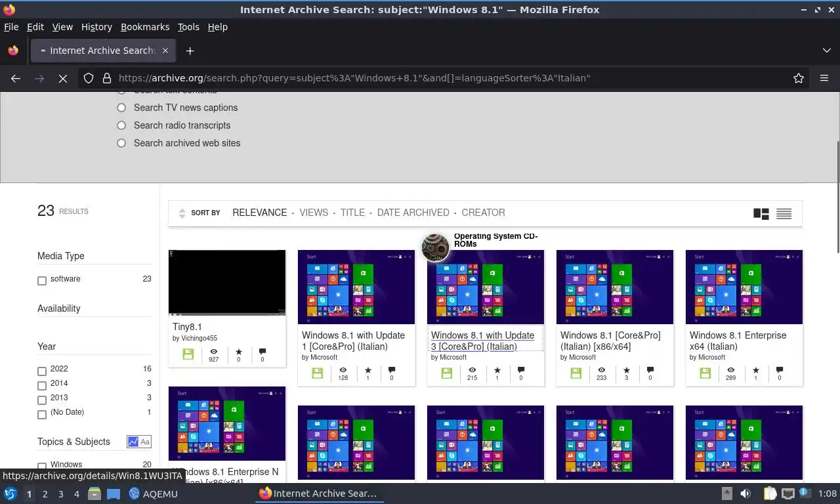
Task: Click the Internet Archive Search taskbar entry
Action: [x=318, y=493]
